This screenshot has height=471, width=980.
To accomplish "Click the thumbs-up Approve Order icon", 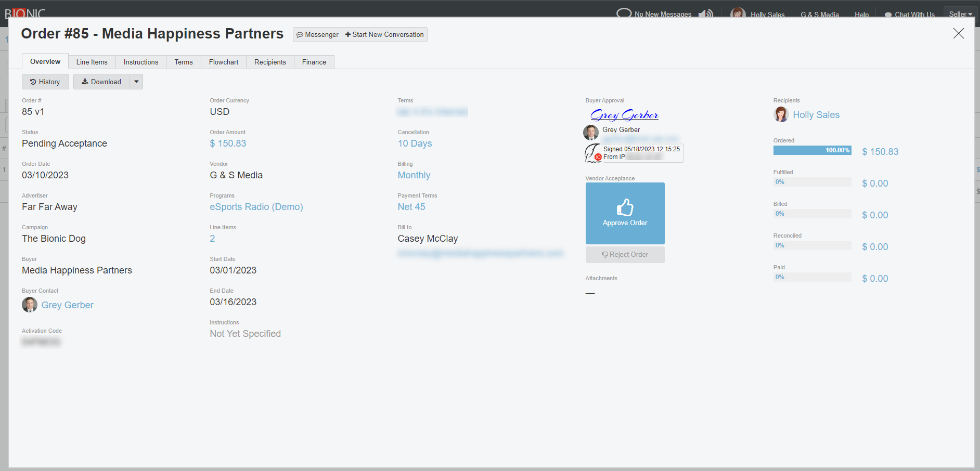I will (x=625, y=207).
